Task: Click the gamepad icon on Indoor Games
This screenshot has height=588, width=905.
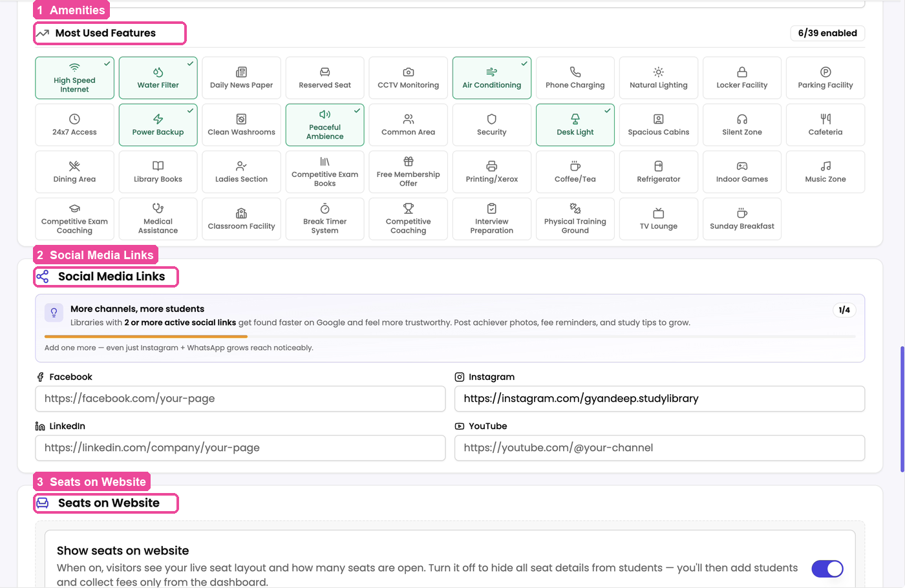Action: (x=742, y=167)
